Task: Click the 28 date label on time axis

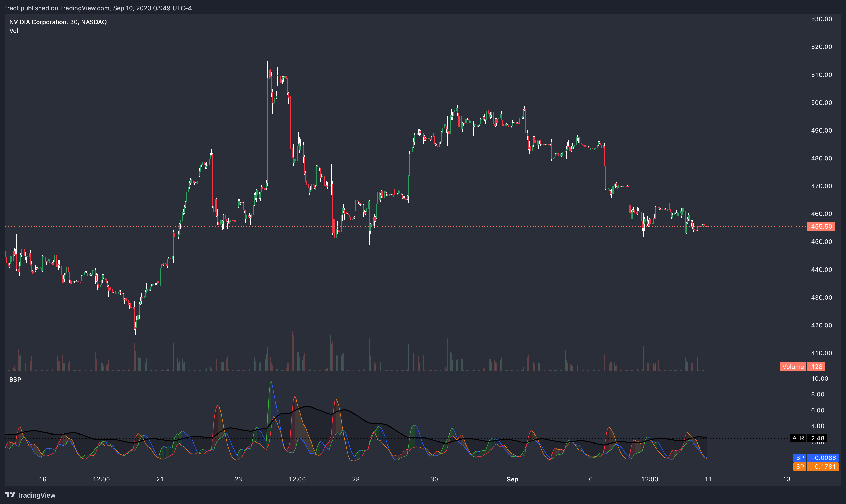Action: point(356,479)
